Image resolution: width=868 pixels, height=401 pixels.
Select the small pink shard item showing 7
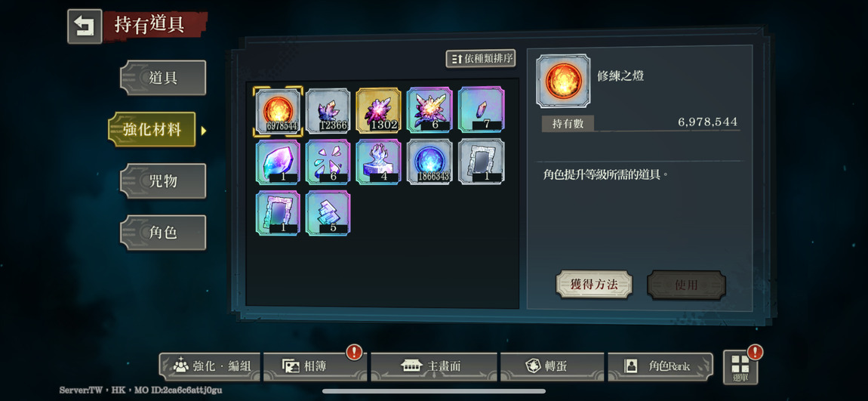point(481,111)
